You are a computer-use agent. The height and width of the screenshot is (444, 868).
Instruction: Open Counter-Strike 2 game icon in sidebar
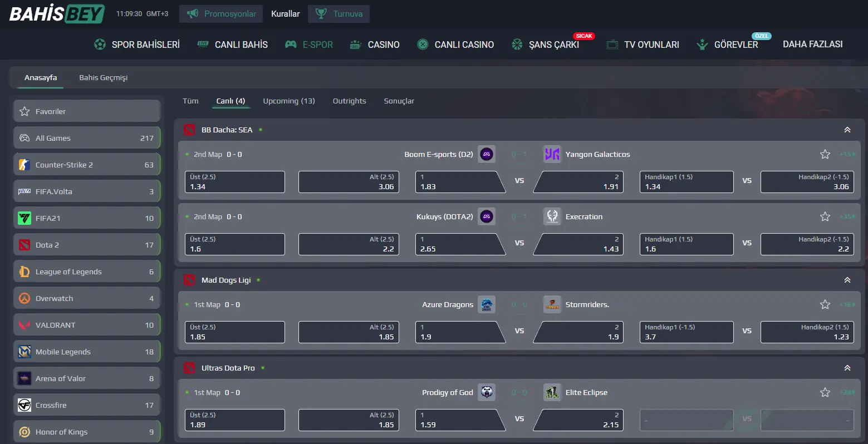pyautogui.click(x=24, y=165)
